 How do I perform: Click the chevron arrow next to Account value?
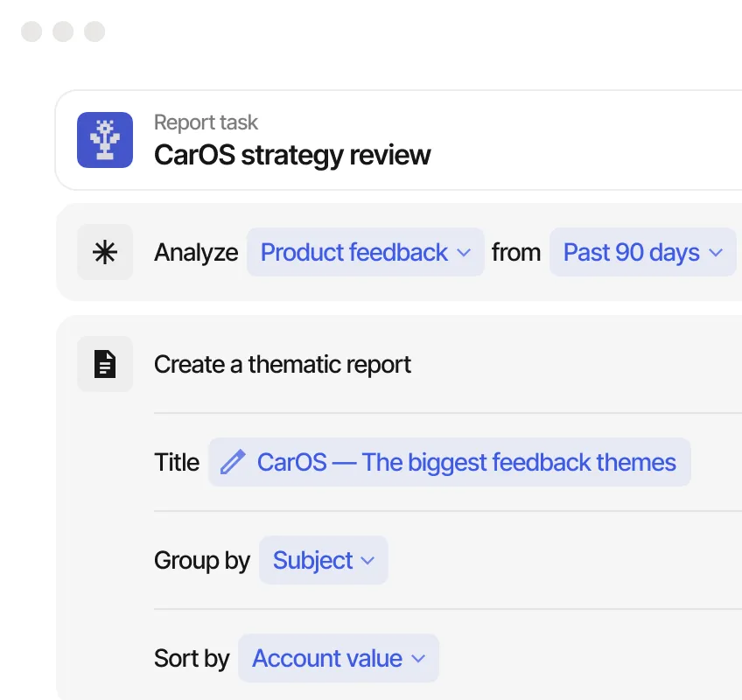pos(418,659)
